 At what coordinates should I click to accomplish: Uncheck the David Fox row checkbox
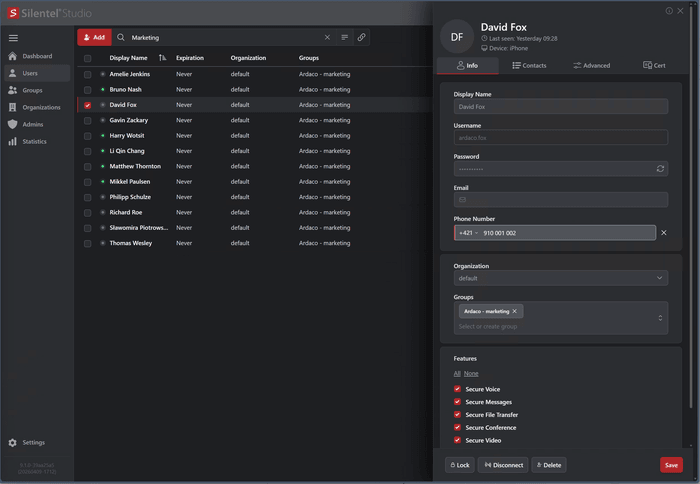point(88,105)
